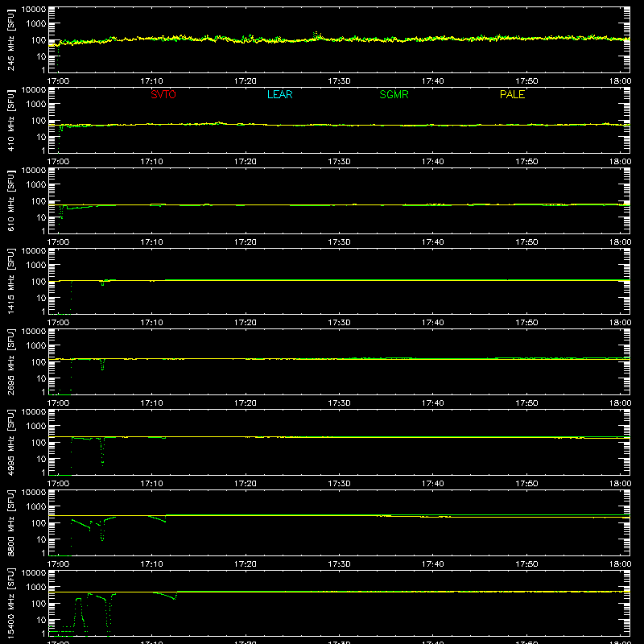Click 17:20 tick below the 1415 MHz plot
The height and width of the screenshot is (644, 644).
(246, 323)
